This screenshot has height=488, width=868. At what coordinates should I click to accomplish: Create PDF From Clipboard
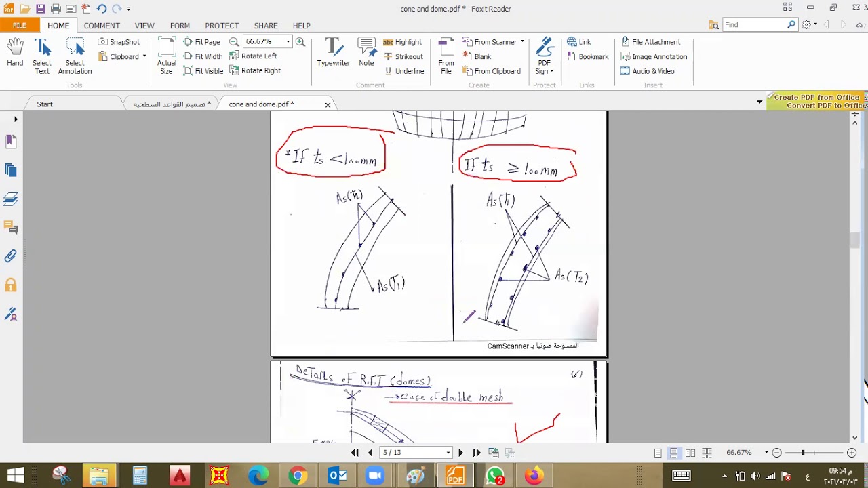492,70
